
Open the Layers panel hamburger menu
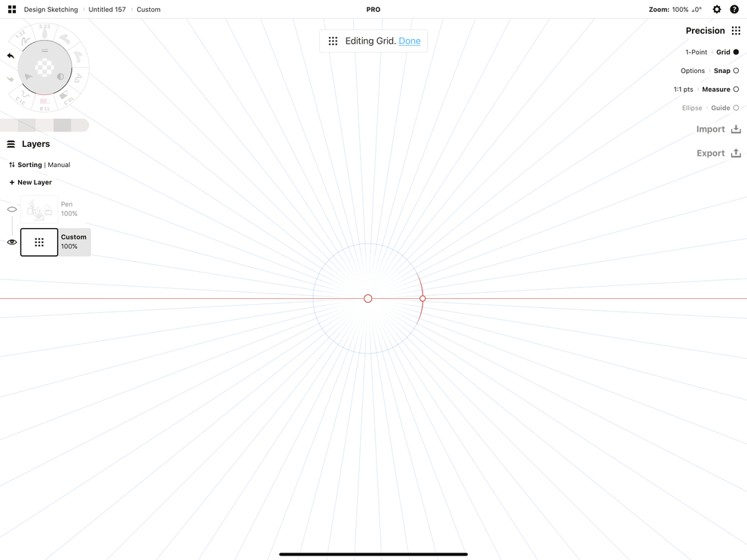coord(10,143)
